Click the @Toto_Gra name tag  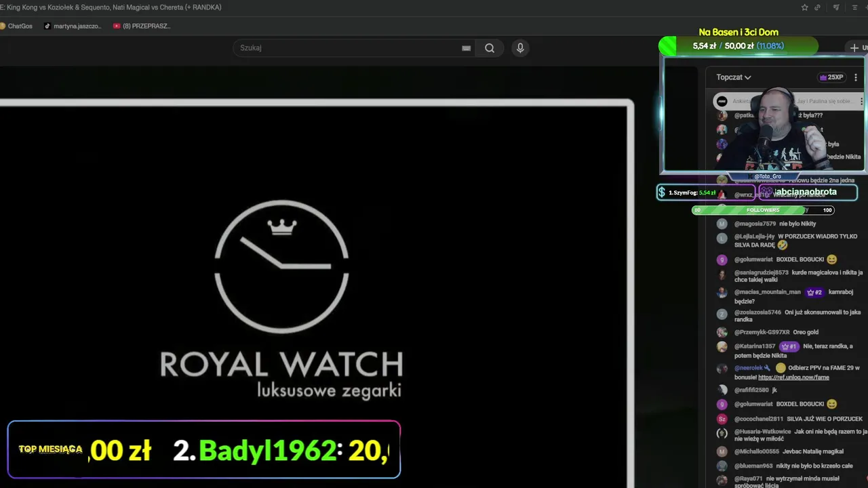click(768, 176)
